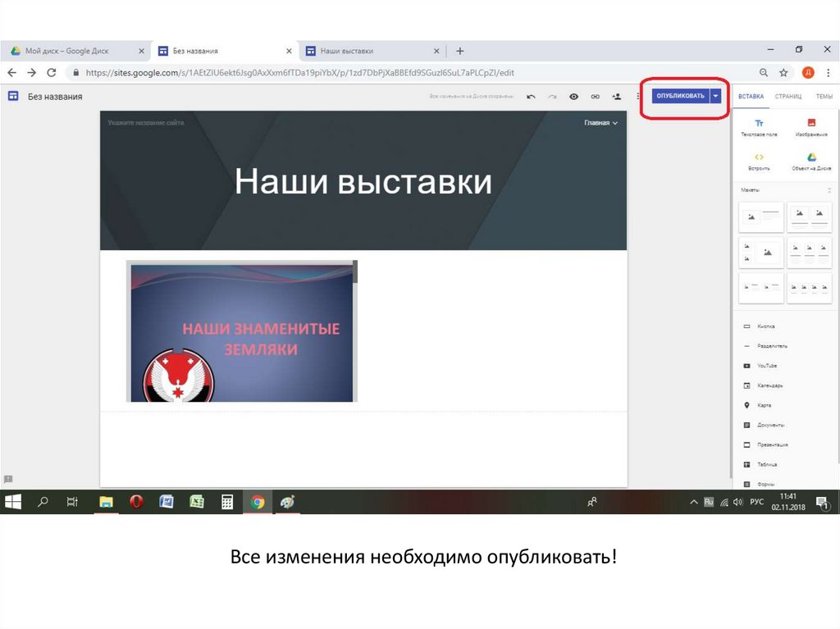Open the feedback icon at bottom left

(x=8, y=479)
